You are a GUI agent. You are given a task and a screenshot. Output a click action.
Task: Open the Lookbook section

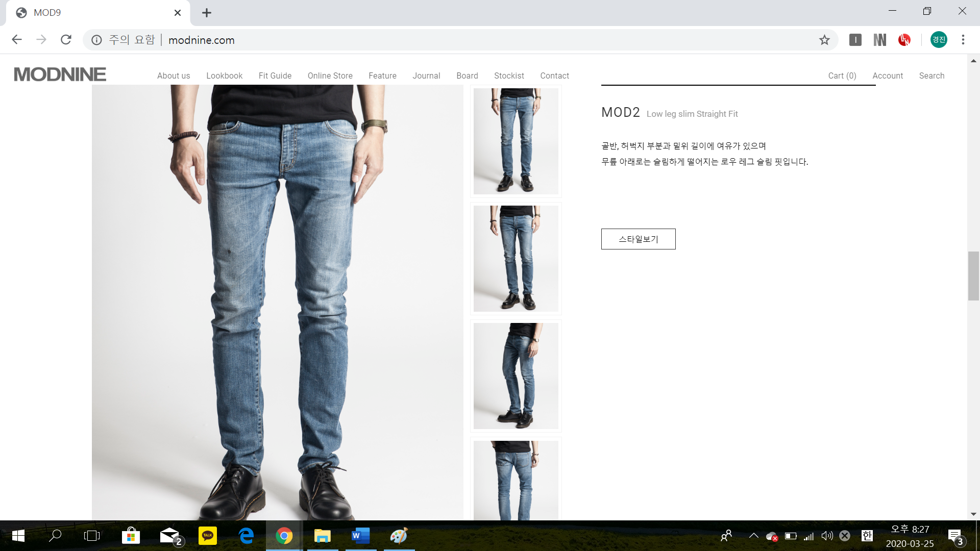pyautogui.click(x=224, y=76)
